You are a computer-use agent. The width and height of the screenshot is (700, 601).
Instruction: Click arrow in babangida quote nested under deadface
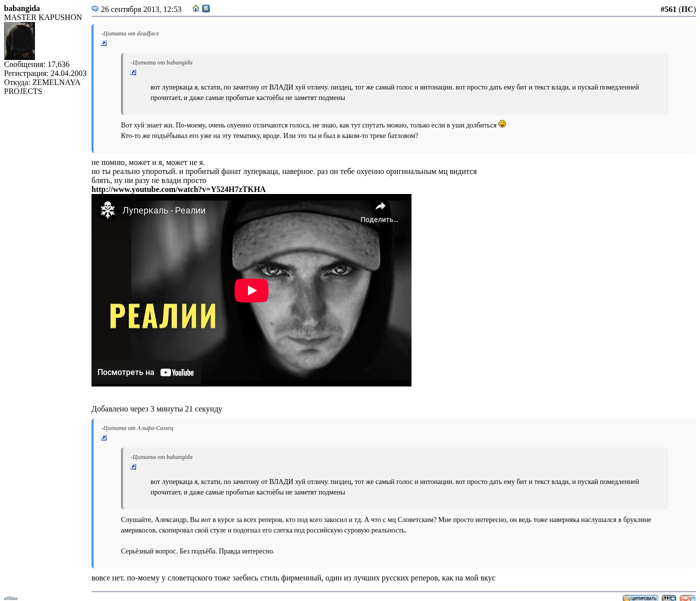click(x=133, y=72)
